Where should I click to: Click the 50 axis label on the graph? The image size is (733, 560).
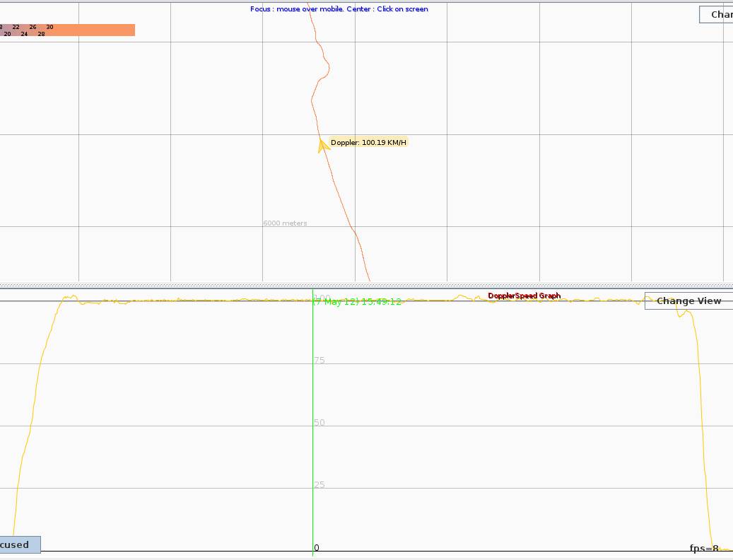point(319,423)
